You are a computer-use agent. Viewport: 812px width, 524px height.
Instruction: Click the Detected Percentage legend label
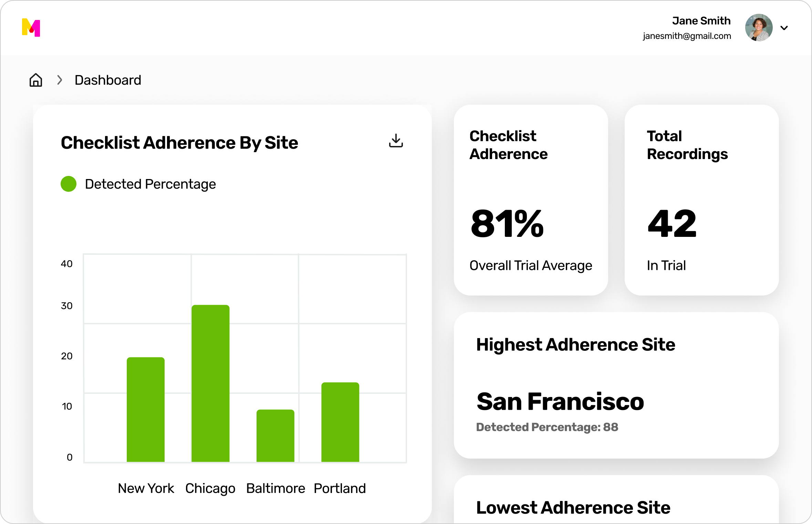[150, 184]
